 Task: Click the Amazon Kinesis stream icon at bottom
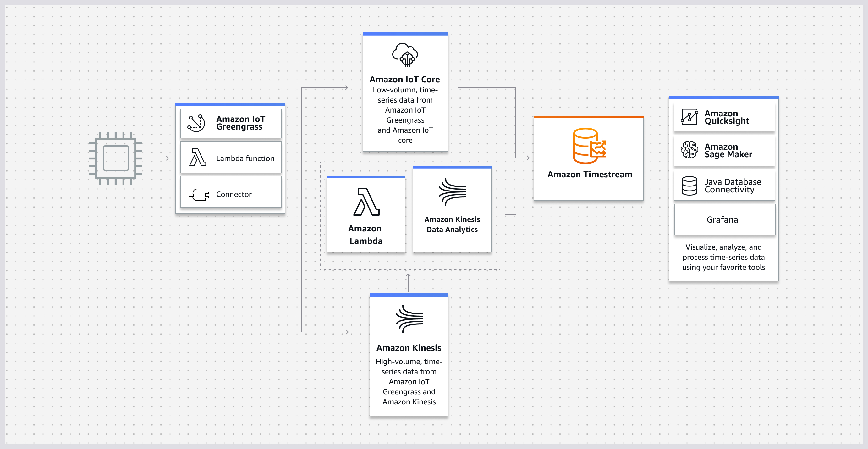coord(409,319)
